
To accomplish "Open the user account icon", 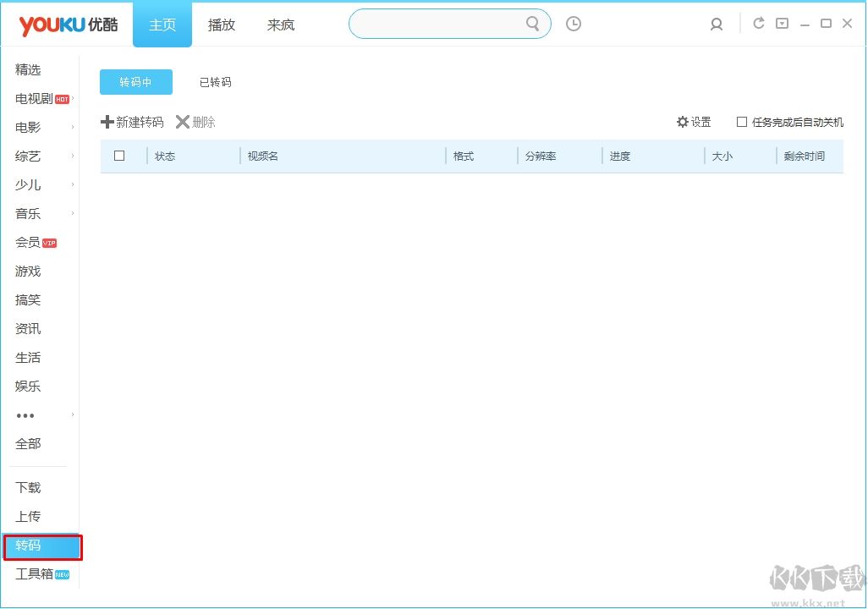I will click(717, 24).
